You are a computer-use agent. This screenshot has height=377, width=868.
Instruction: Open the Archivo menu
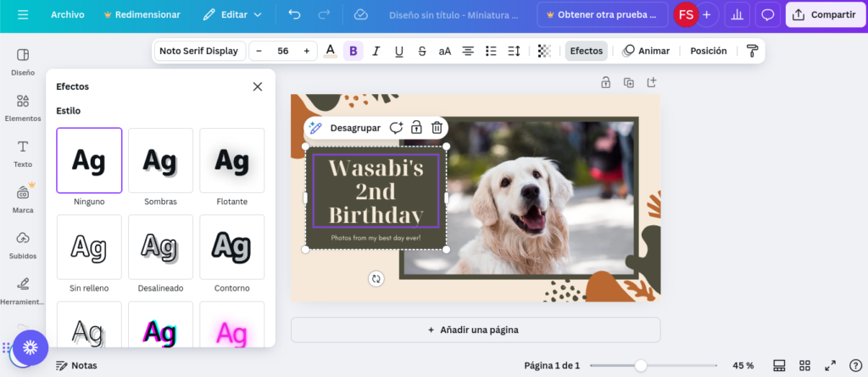(68, 15)
